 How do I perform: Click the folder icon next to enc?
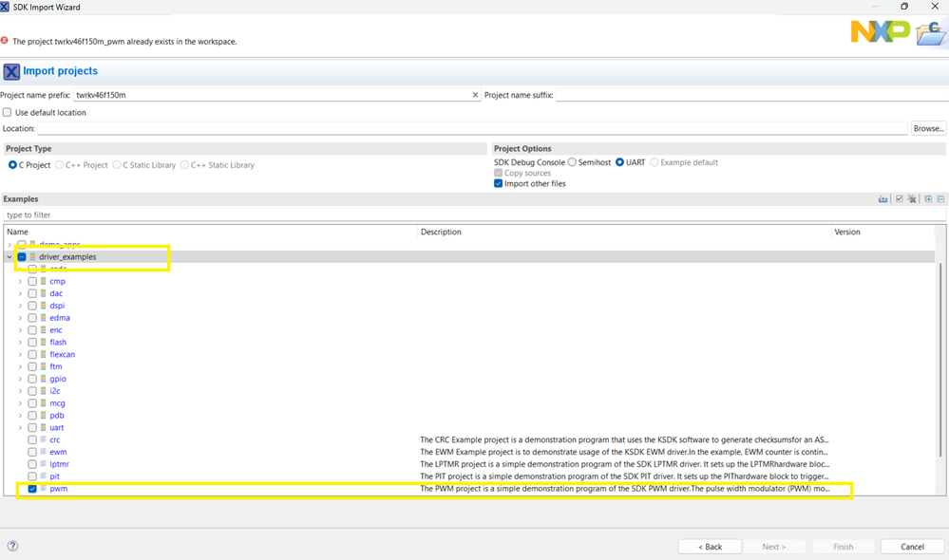coord(44,330)
